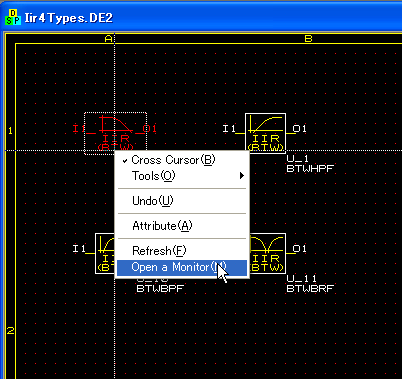Click the BTWHPF text label under block
The height and width of the screenshot is (379, 402).
coord(310,168)
